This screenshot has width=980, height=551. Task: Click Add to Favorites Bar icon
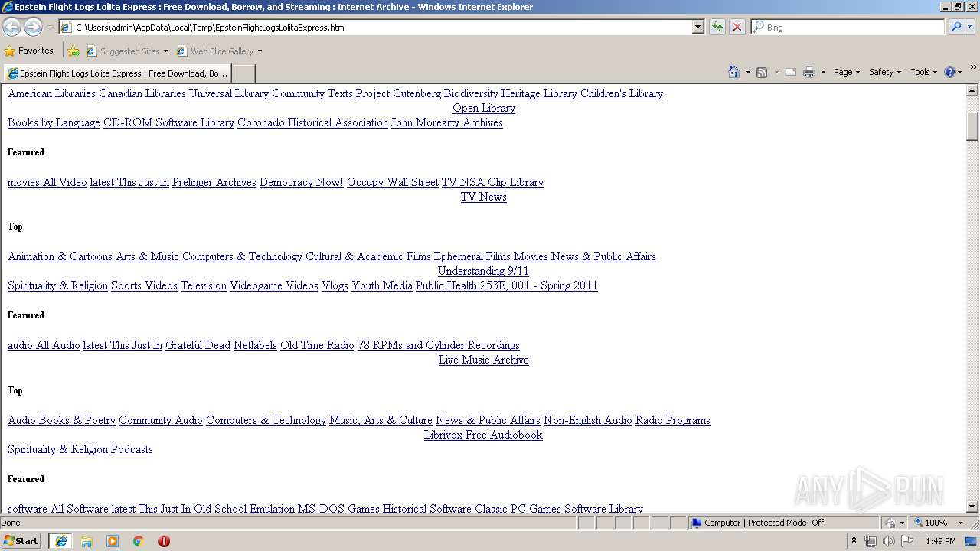(x=73, y=51)
